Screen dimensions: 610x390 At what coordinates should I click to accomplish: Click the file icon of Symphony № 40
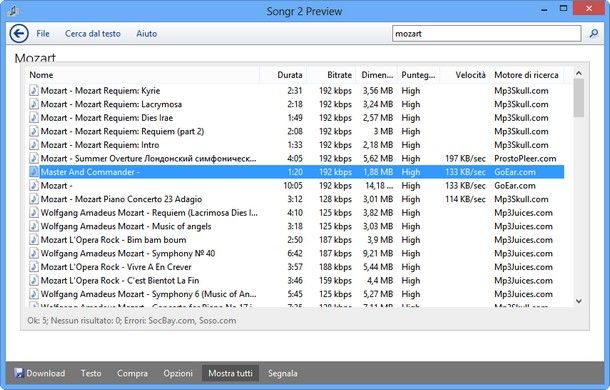point(34,253)
